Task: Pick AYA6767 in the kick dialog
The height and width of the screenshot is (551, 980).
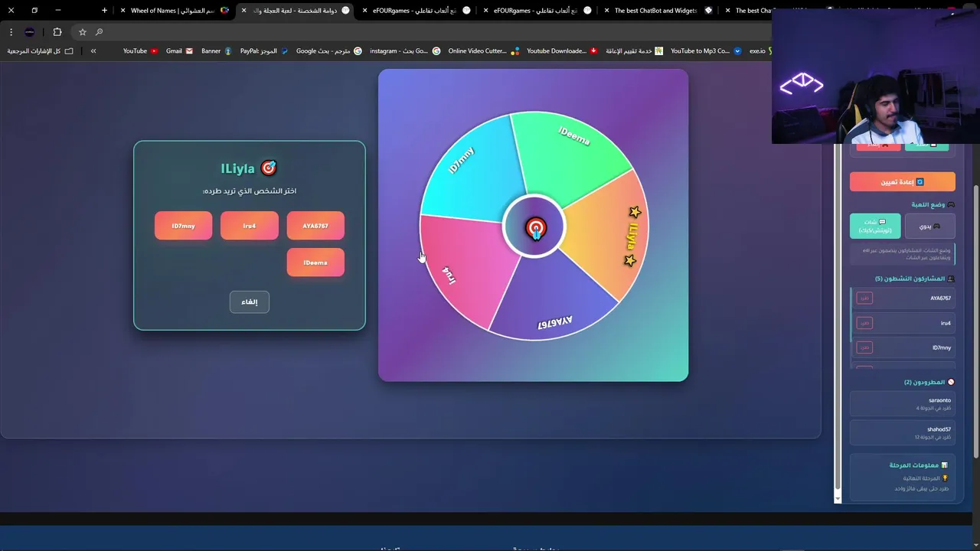Action: click(x=315, y=226)
